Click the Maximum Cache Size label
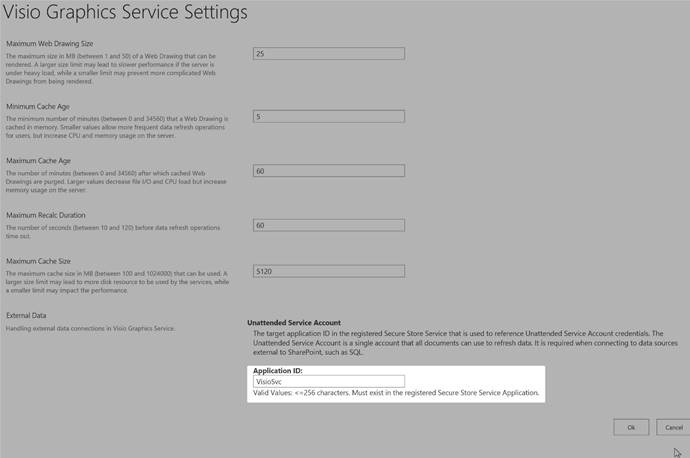 tap(38, 261)
